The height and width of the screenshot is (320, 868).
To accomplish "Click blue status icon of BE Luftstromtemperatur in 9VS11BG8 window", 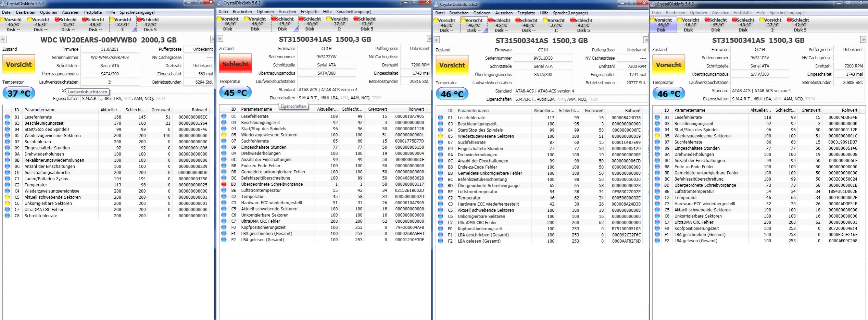I will click(x=440, y=192).
